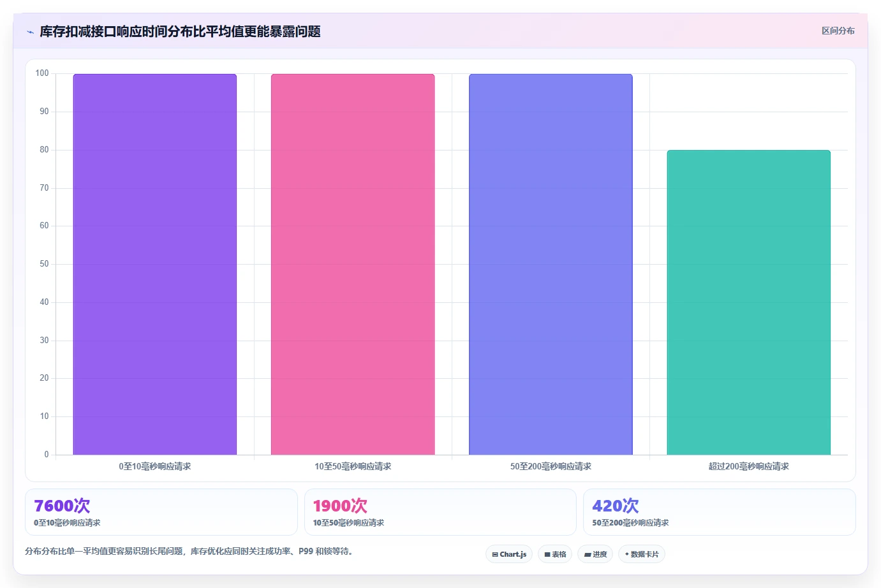Open the 420次 stat card
The width and height of the screenshot is (881, 588).
(720, 512)
